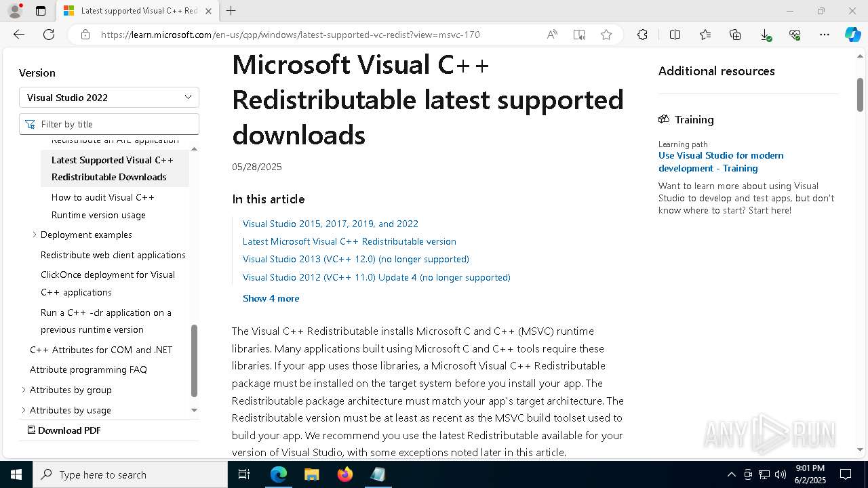Viewport: 868px width, 488px height.
Task: Open Copilot icon in Edge toolbar
Action: (852, 35)
